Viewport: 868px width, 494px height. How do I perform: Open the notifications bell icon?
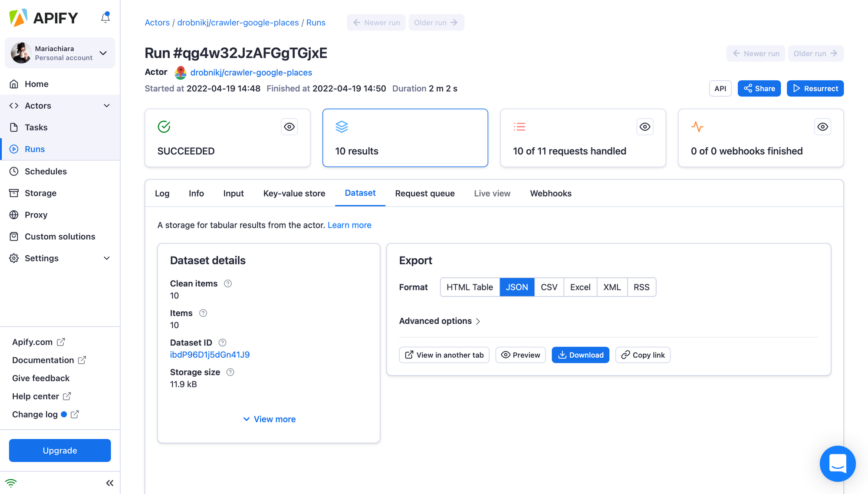(105, 17)
